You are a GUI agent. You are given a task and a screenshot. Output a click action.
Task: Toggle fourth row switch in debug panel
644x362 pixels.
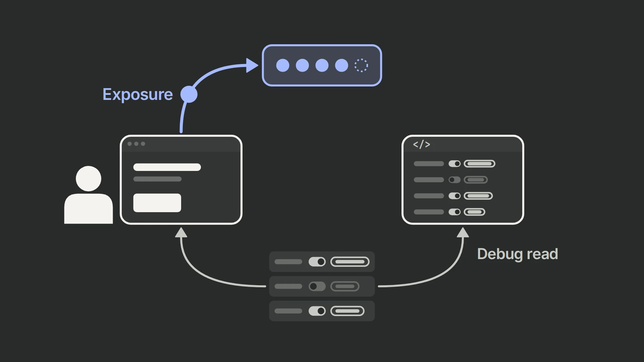pos(454,212)
